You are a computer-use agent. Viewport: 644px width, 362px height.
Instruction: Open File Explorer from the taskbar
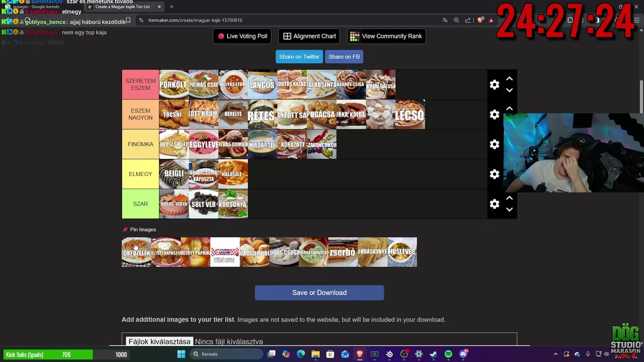(315, 354)
